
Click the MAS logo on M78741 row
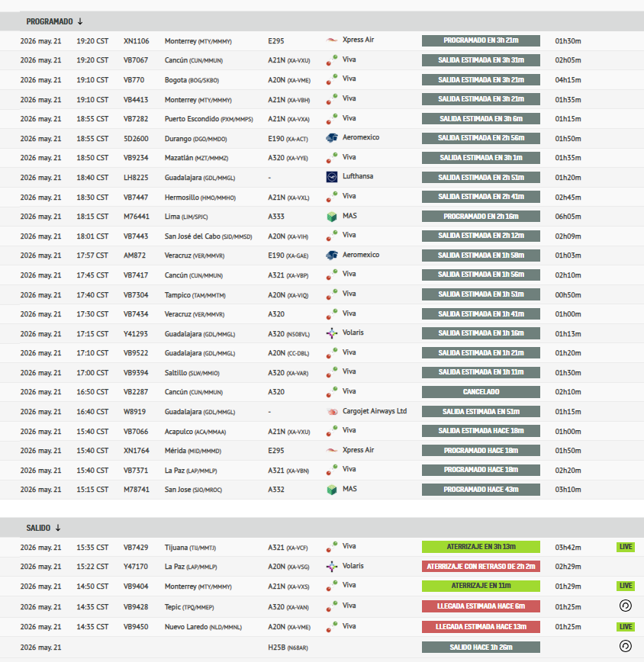click(332, 490)
